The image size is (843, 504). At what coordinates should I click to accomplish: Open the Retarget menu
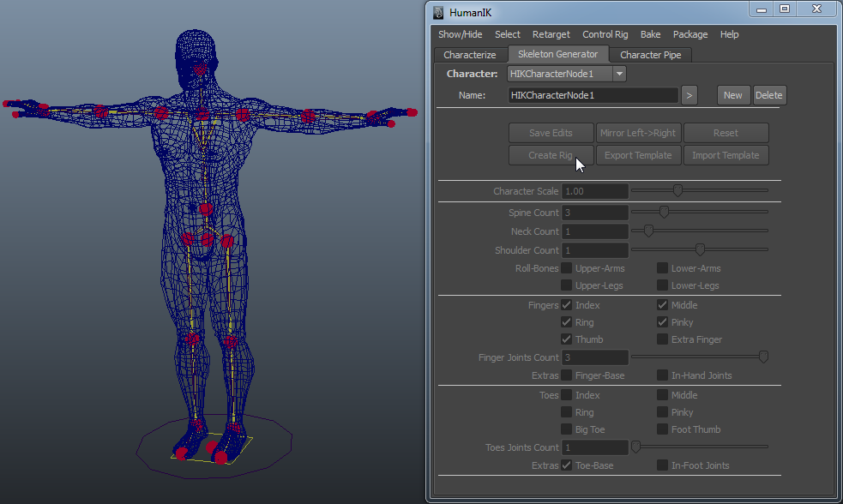pos(551,34)
